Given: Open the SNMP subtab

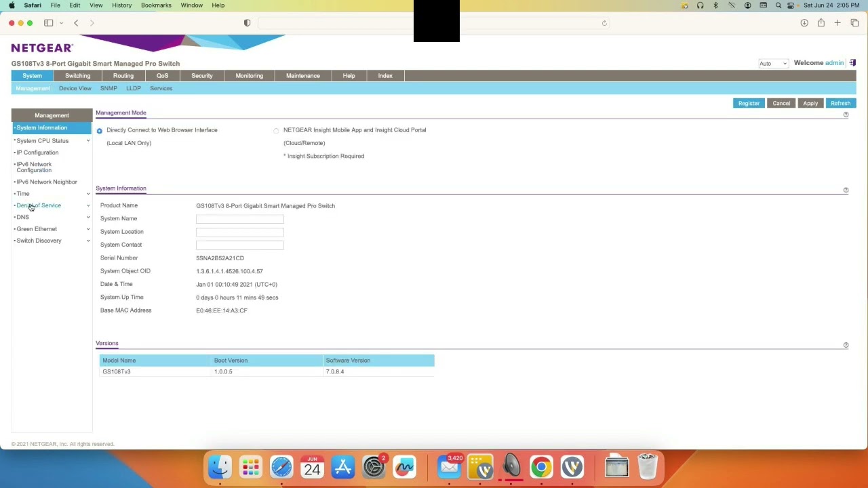Looking at the screenshot, I should pos(108,89).
